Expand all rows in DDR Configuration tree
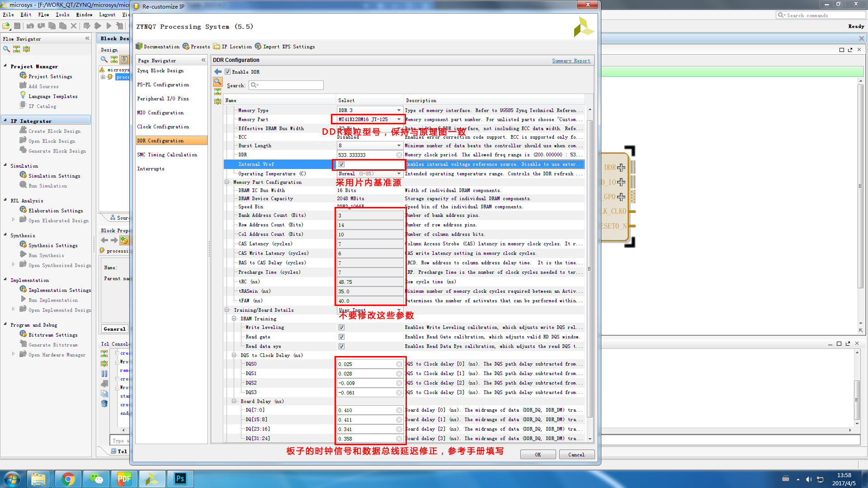 click(218, 101)
